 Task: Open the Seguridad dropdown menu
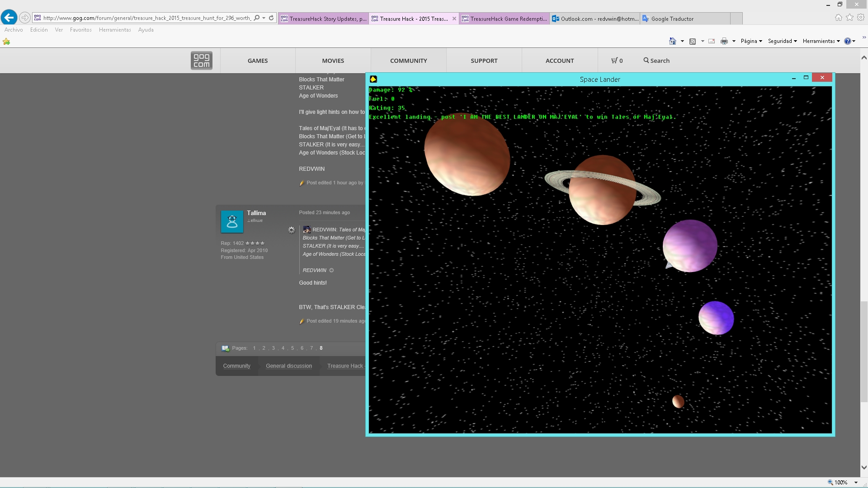pos(782,41)
